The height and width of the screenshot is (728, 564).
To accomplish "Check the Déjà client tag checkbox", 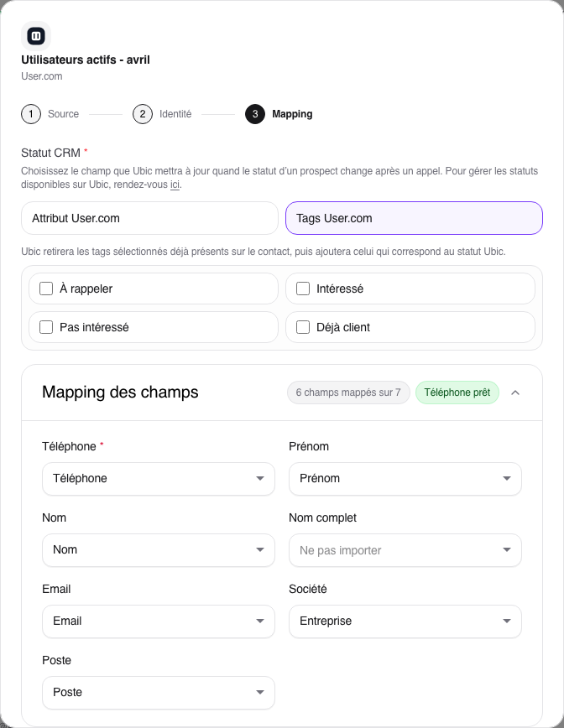I will (303, 327).
